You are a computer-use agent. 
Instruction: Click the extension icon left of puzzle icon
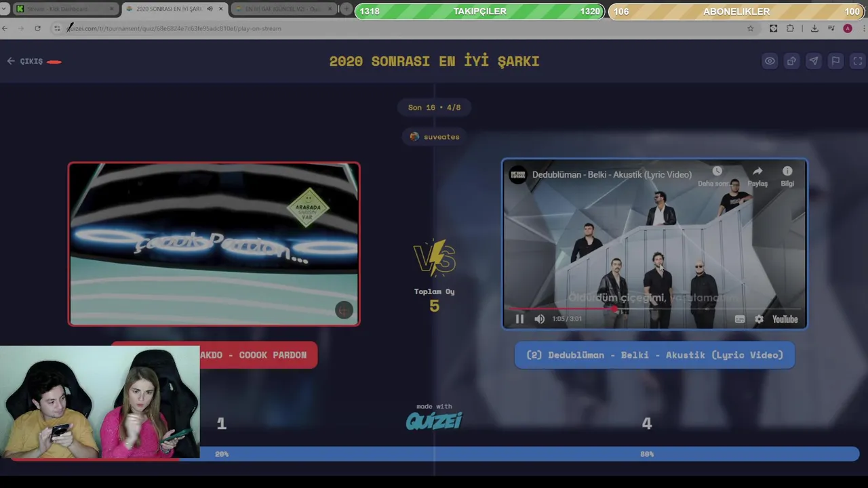pyautogui.click(x=773, y=28)
